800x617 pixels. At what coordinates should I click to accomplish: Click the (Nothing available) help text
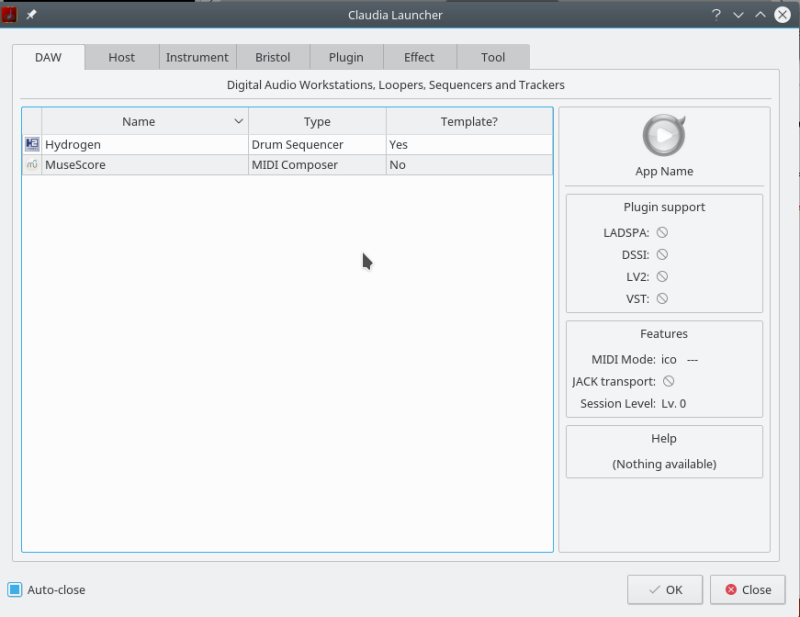pyautogui.click(x=664, y=464)
